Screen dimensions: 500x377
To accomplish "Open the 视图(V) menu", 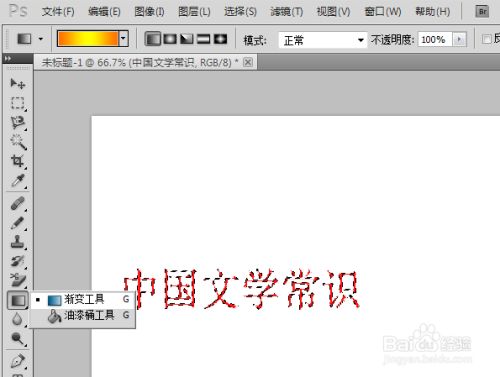I will (333, 12).
